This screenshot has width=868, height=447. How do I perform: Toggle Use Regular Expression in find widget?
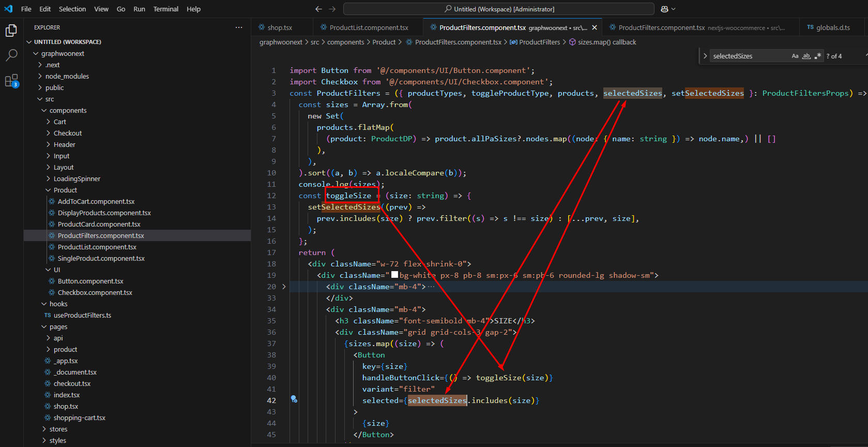coord(817,56)
